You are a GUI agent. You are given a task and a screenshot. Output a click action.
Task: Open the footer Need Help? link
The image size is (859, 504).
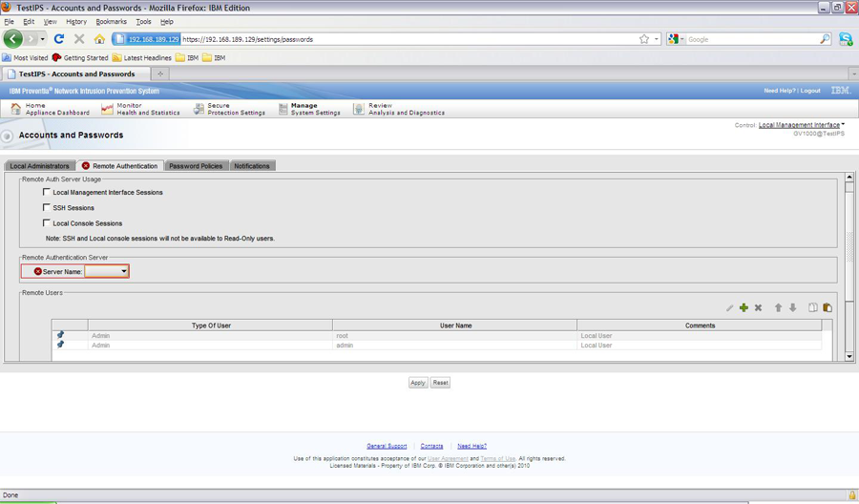click(471, 446)
